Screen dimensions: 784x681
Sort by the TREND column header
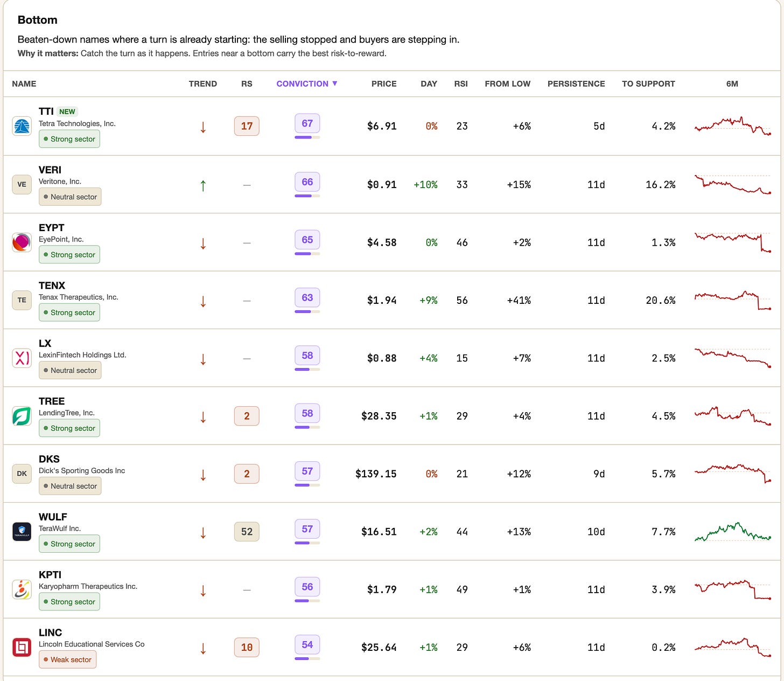(203, 84)
